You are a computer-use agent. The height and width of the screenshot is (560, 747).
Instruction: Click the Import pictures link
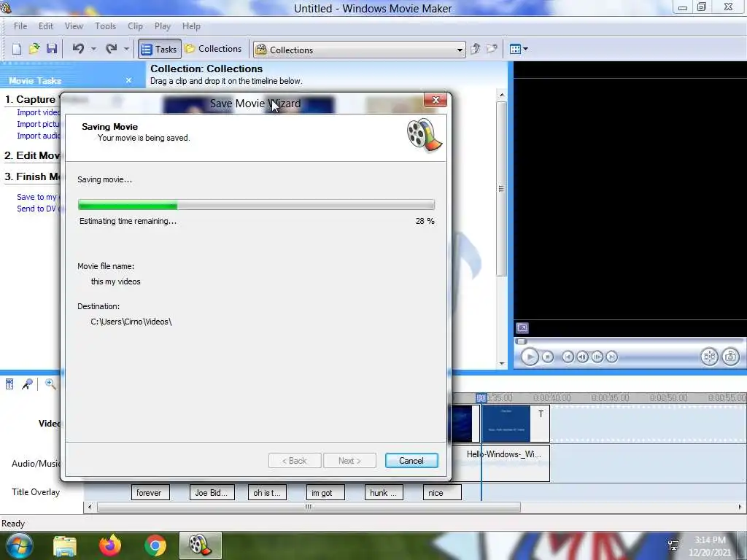pos(38,124)
